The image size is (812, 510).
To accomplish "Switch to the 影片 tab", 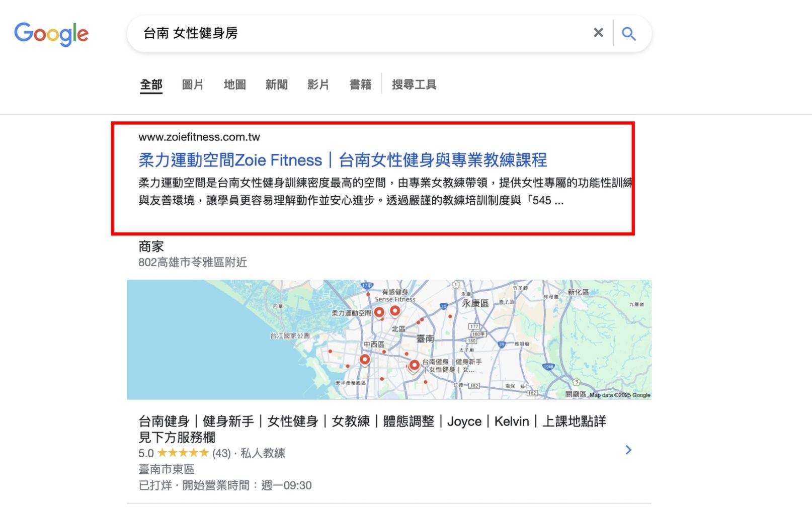I will 318,84.
